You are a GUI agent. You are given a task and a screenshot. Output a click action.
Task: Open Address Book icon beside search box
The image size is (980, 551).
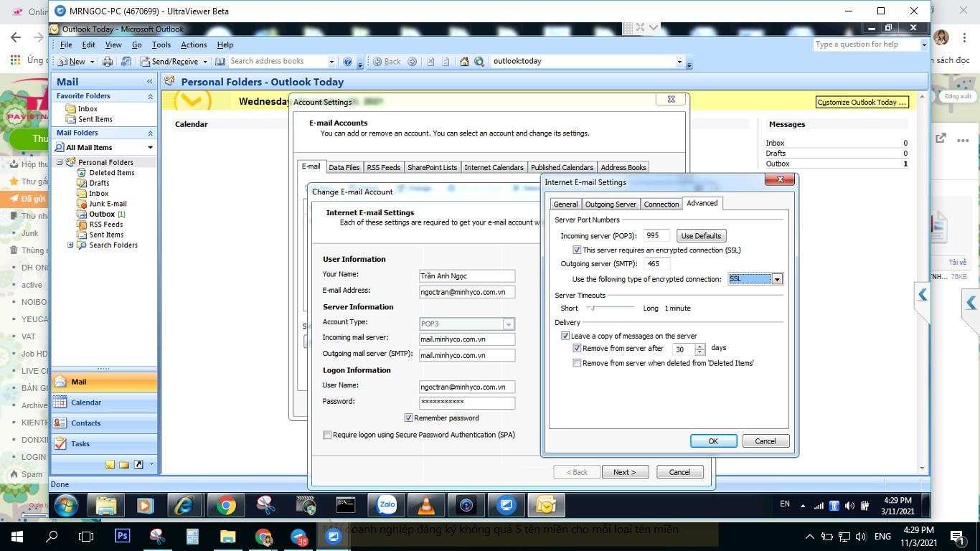click(222, 62)
